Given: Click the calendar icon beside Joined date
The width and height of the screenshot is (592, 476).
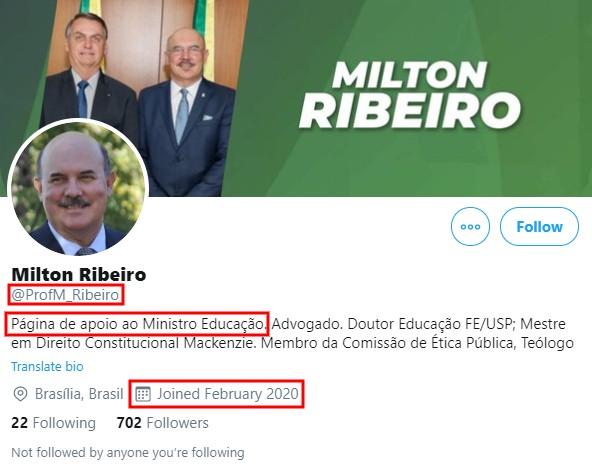Looking at the screenshot, I should click(143, 394).
